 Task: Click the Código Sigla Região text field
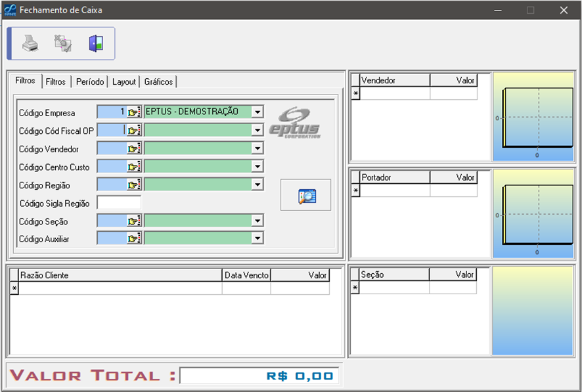click(119, 203)
